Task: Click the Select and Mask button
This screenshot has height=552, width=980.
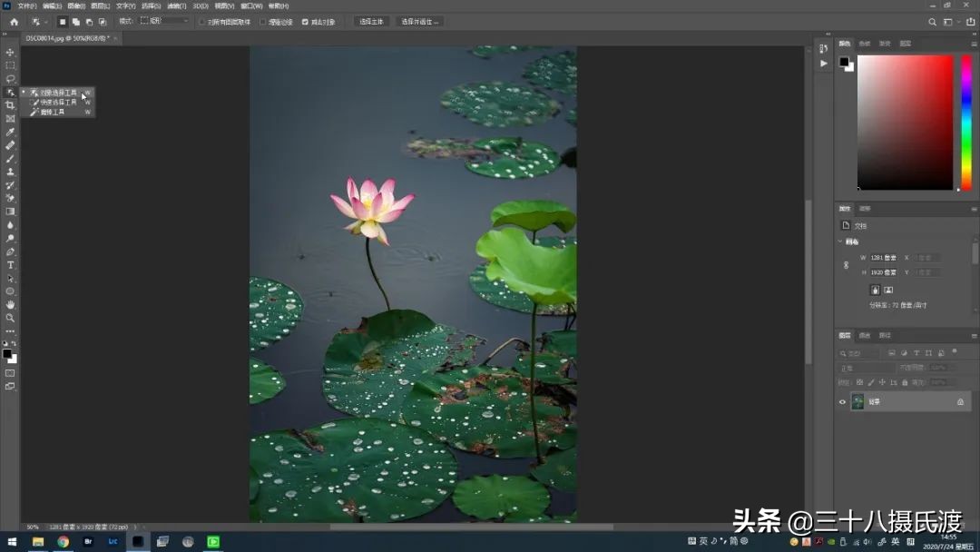Action: tap(419, 21)
